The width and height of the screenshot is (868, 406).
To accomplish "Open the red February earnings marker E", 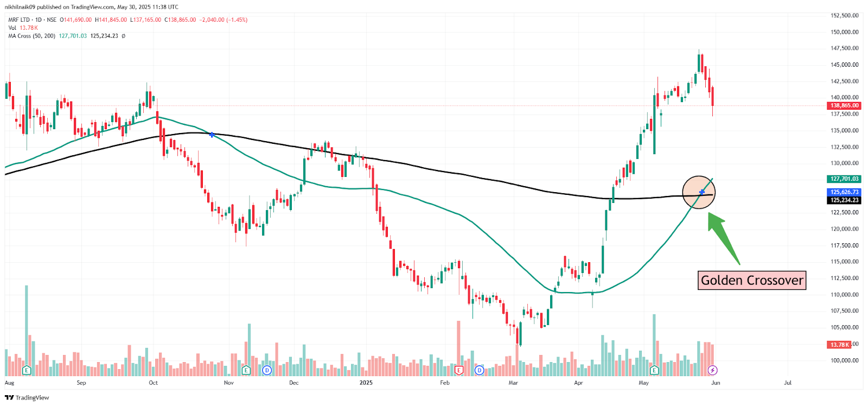I will pos(459,370).
